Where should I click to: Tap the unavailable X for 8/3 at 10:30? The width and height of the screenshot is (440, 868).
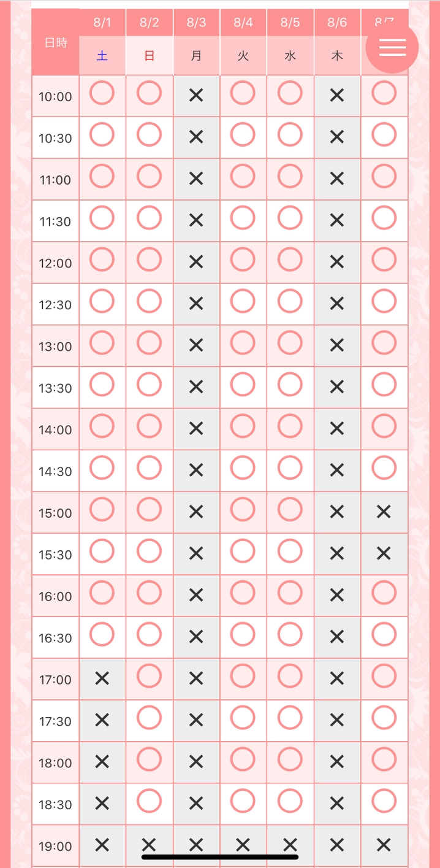click(x=196, y=137)
